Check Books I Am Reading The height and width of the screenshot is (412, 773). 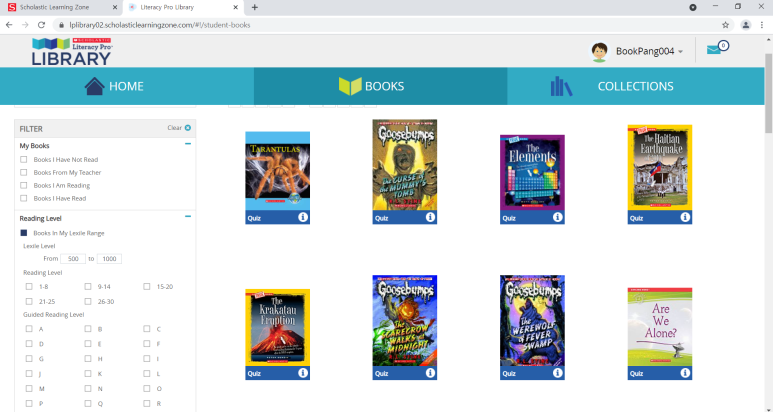[x=24, y=185]
